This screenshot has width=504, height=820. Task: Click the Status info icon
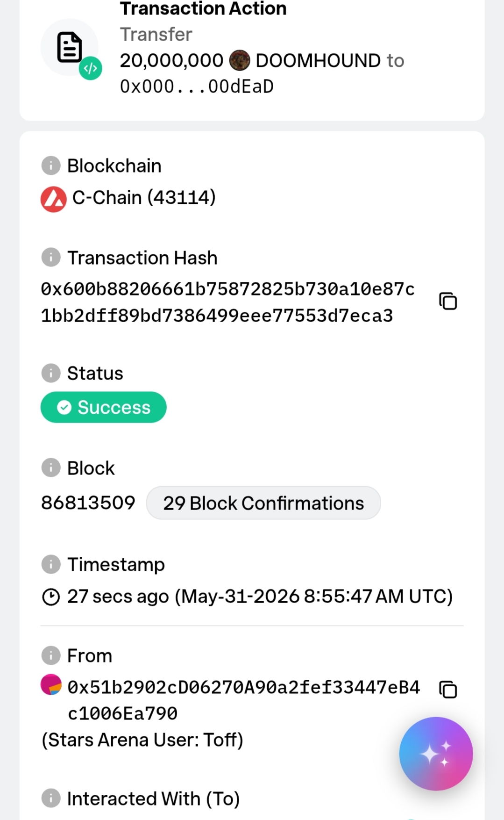(x=51, y=373)
